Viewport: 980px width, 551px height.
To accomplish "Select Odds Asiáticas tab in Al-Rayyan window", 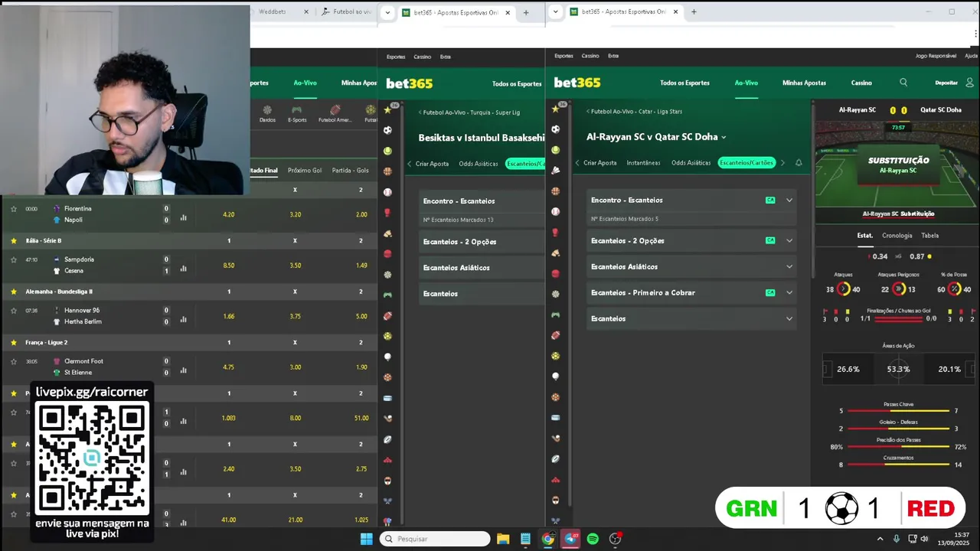I will pyautogui.click(x=691, y=163).
